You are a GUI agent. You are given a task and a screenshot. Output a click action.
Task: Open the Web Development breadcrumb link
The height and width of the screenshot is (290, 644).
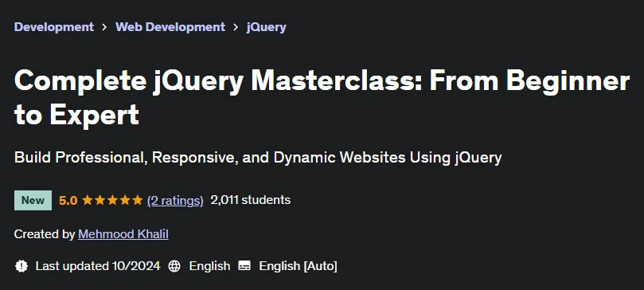tap(170, 27)
